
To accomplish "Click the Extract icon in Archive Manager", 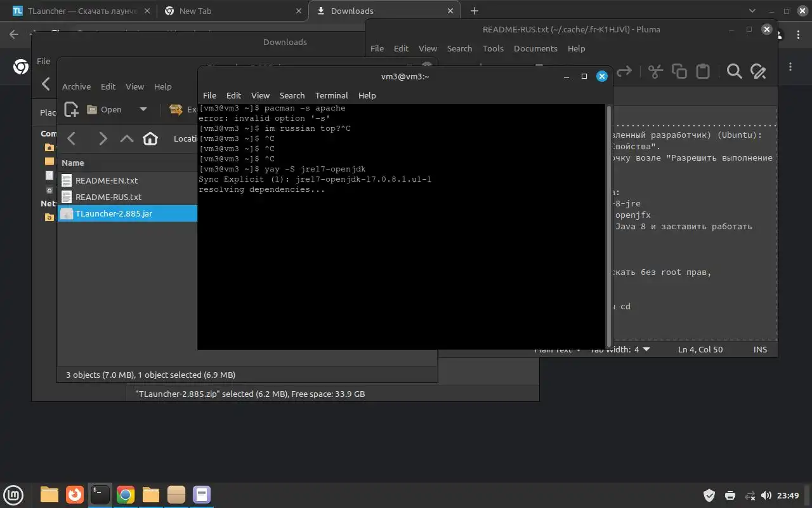I will tap(176, 109).
